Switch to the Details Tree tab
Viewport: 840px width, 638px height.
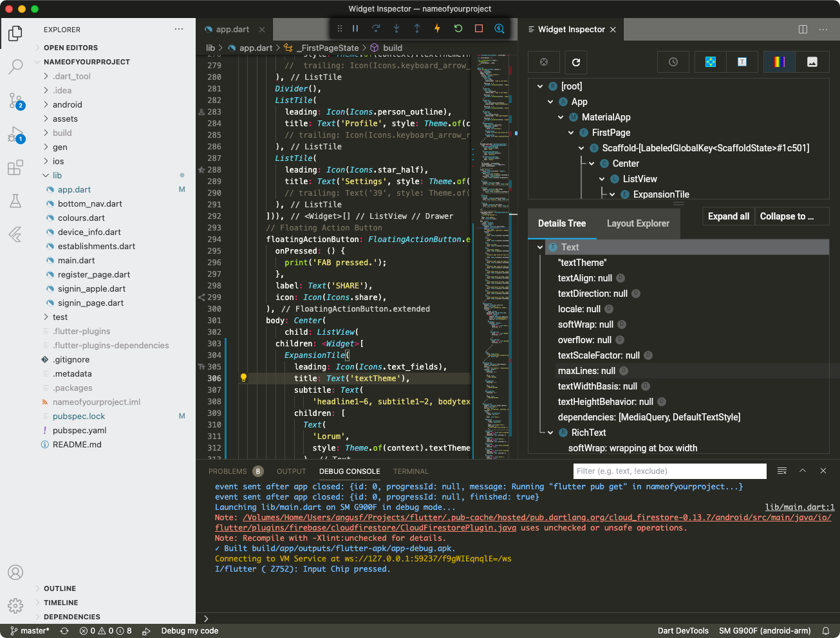[562, 223]
